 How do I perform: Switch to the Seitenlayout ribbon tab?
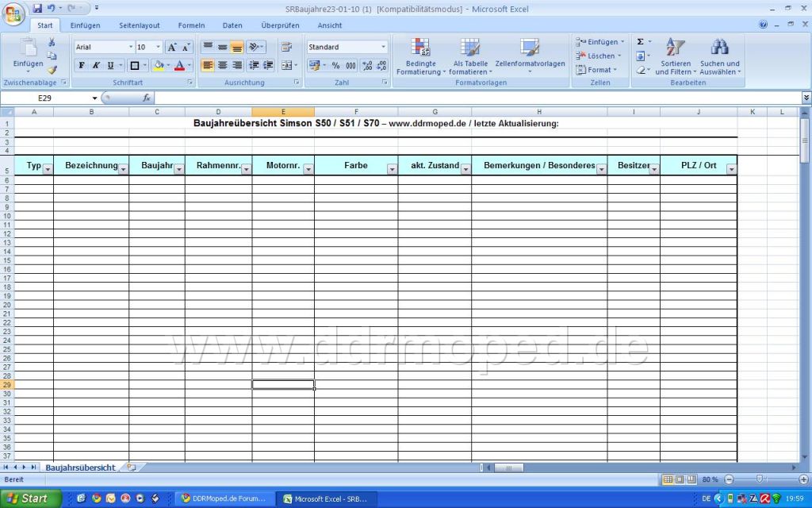[x=139, y=25]
